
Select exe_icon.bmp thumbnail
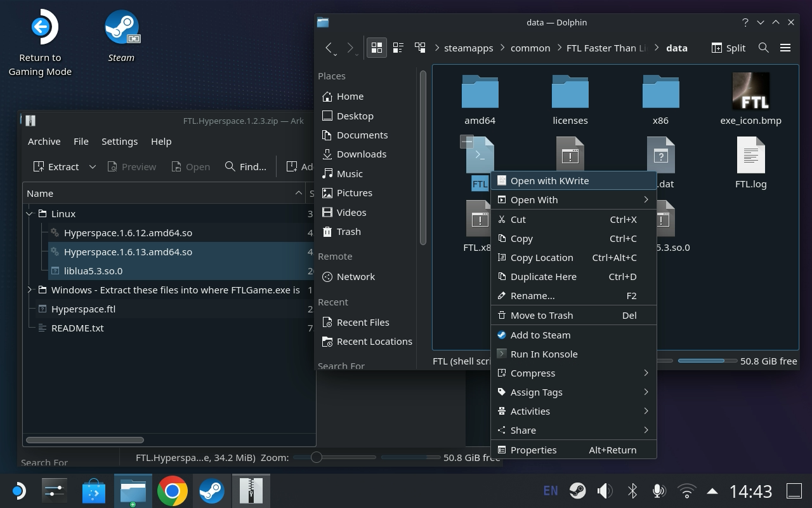click(750, 91)
